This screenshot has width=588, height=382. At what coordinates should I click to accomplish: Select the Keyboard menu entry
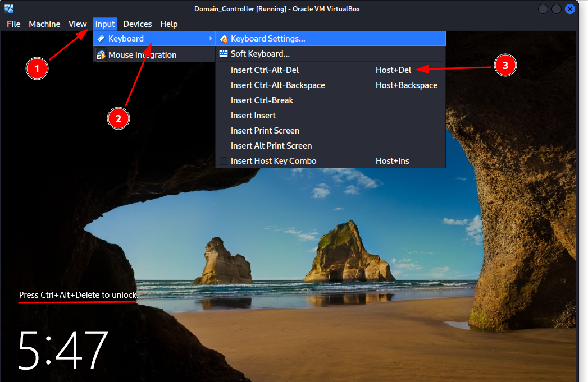pyautogui.click(x=154, y=39)
